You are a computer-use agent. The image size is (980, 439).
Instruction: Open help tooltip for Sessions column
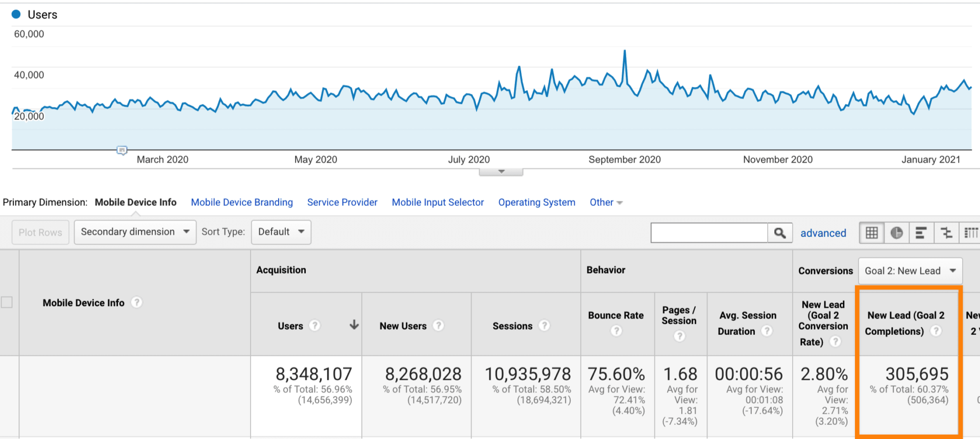[x=545, y=326]
